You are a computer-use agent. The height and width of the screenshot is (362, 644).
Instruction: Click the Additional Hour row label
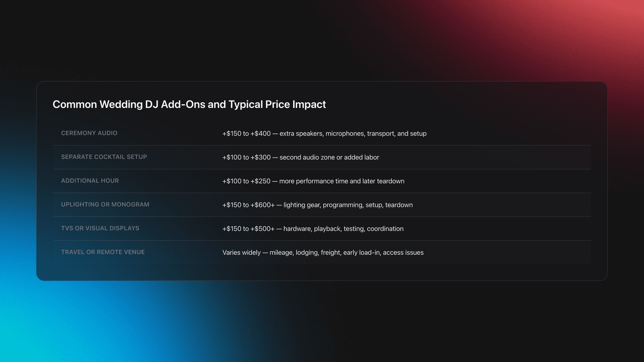(x=90, y=181)
